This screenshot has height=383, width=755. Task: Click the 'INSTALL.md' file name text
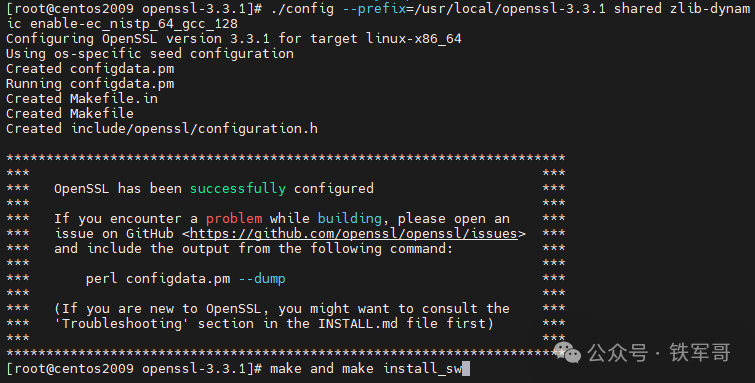[x=358, y=324]
